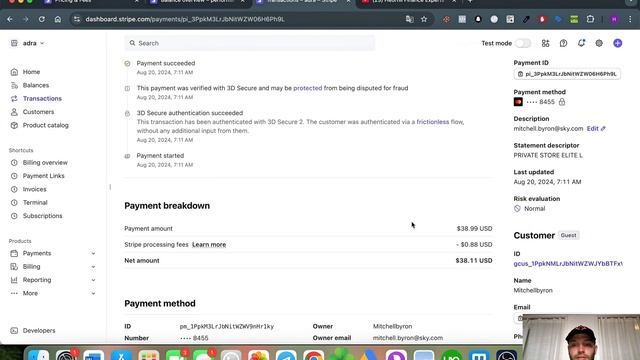Screen dimensions: 640x360
Task: Open Product catalog in the sidebar
Action: (x=45, y=125)
